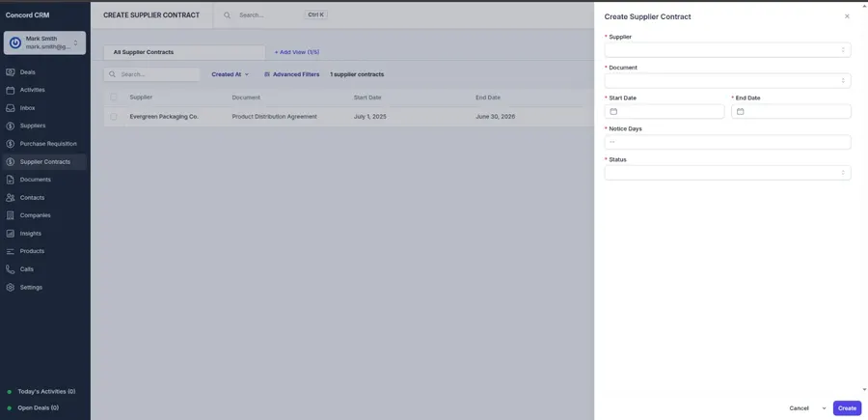
Task: Click the table search field
Action: pyautogui.click(x=151, y=74)
